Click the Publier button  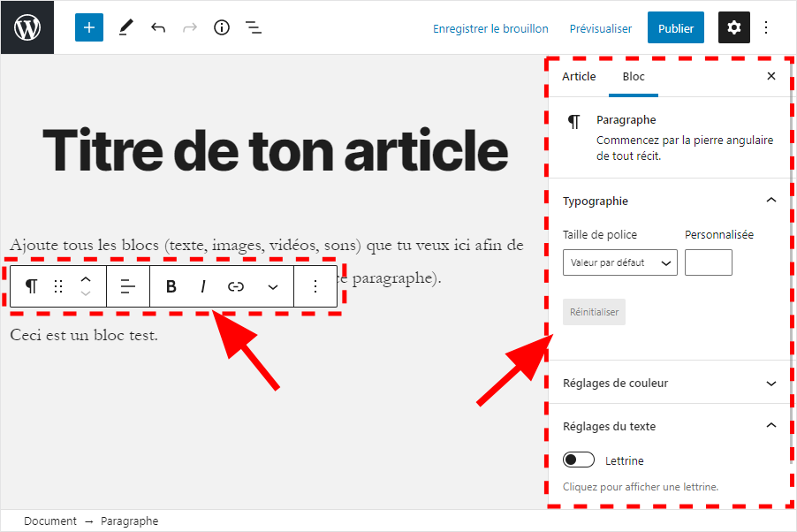tap(675, 28)
